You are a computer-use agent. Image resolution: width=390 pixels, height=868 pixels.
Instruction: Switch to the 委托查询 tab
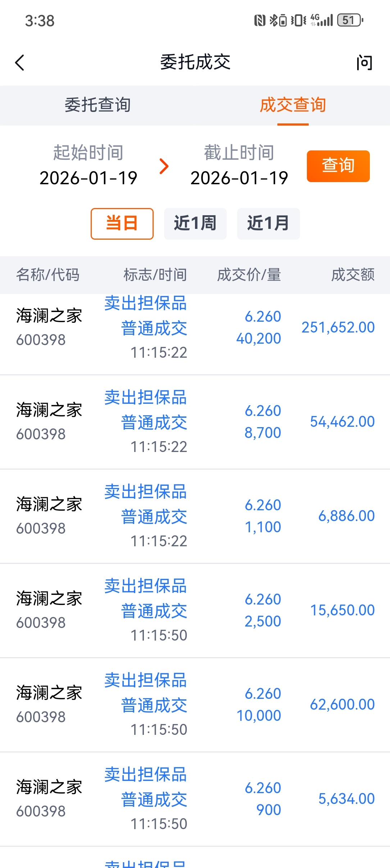click(97, 105)
